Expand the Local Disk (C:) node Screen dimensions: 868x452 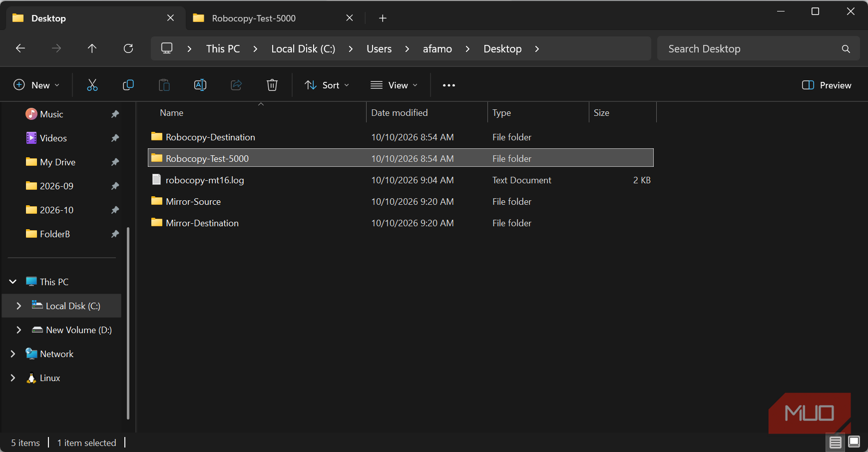(19, 306)
